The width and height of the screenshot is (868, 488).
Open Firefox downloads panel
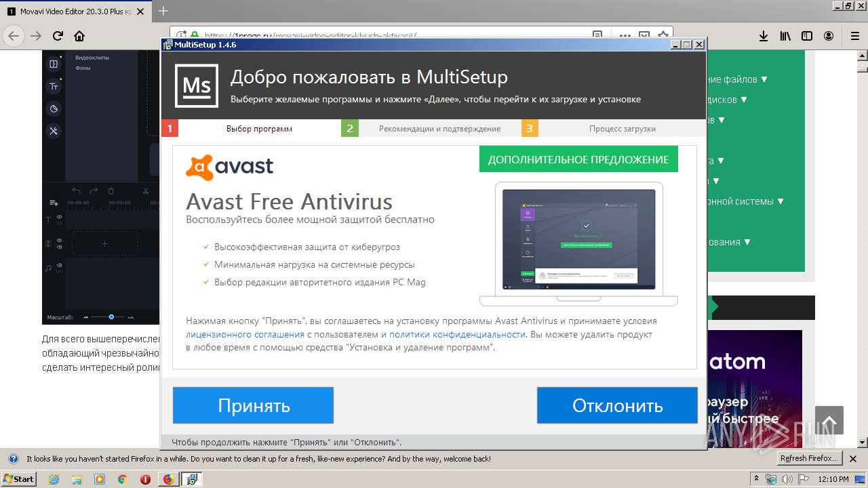point(764,36)
